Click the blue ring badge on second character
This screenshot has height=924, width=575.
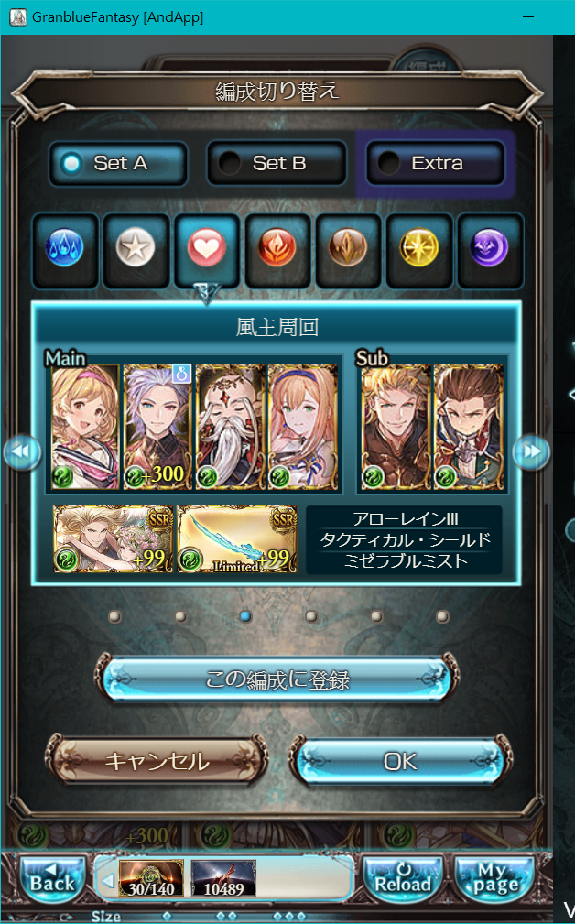tap(181, 375)
